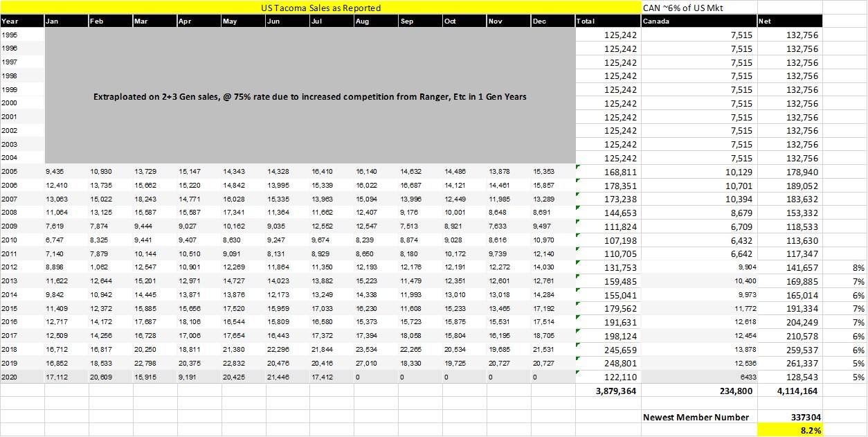The image size is (868, 437).
Task: Click 2017 Total cell 198,124
Action: coord(608,336)
